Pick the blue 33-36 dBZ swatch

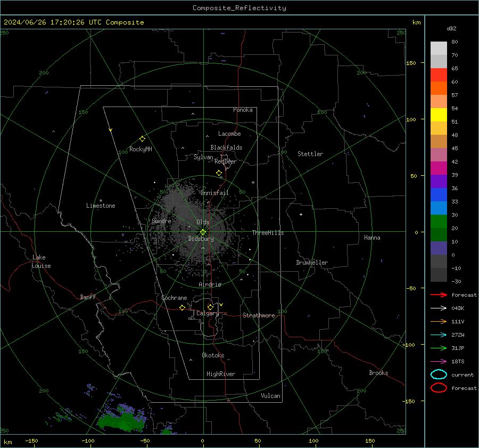pos(439,195)
